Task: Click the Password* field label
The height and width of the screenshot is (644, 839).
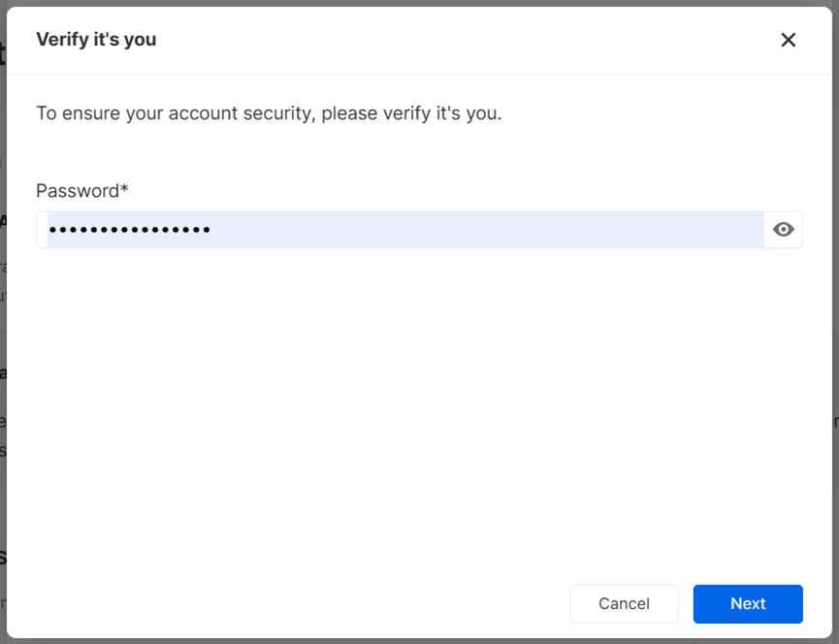Action: 82,190
